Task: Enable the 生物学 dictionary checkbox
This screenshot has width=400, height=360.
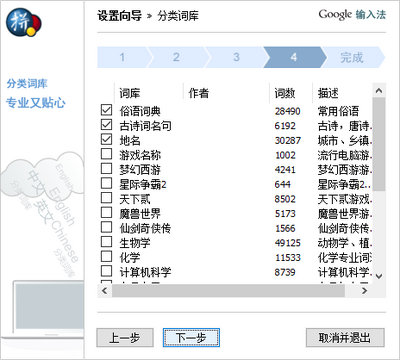Action: [x=106, y=242]
